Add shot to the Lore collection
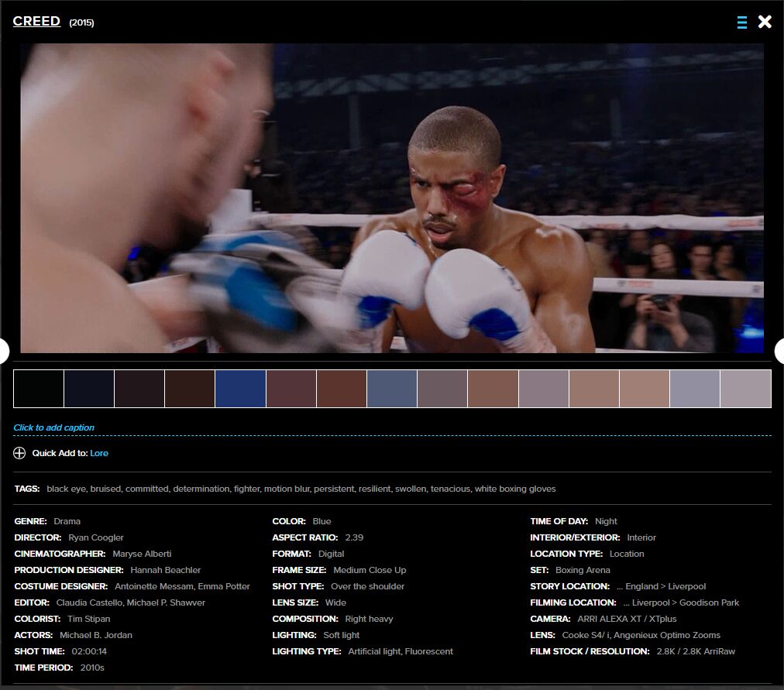784x690 pixels. (x=99, y=453)
